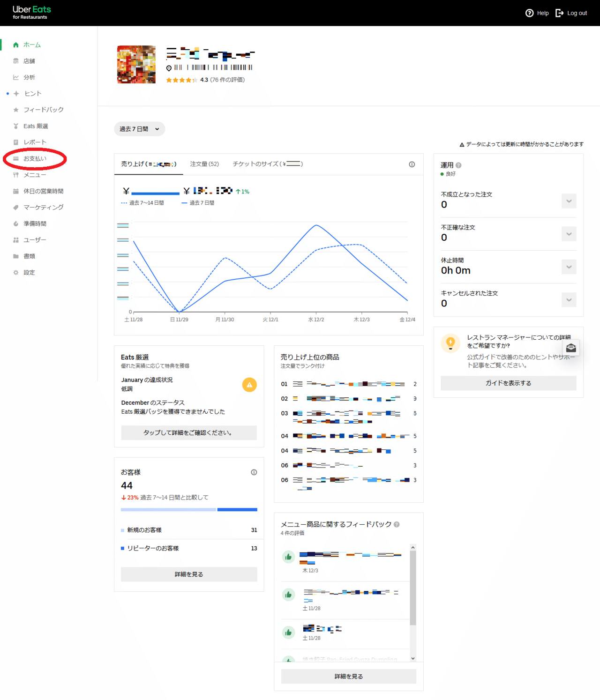Open 店舗 in the sidebar
600x700 pixels.
click(x=29, y=61)
